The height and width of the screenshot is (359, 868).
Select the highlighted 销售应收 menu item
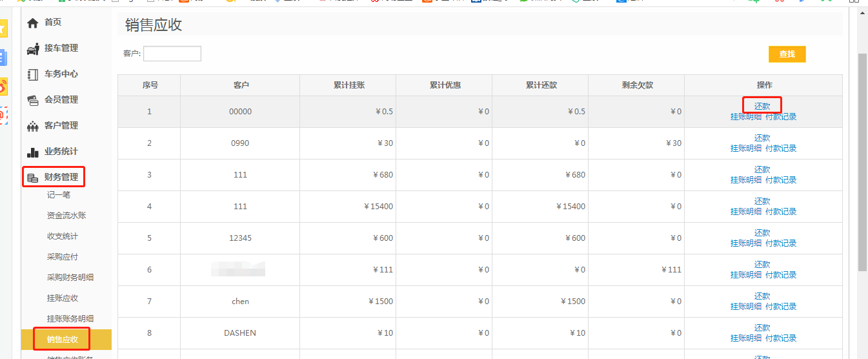pos(63,340)
